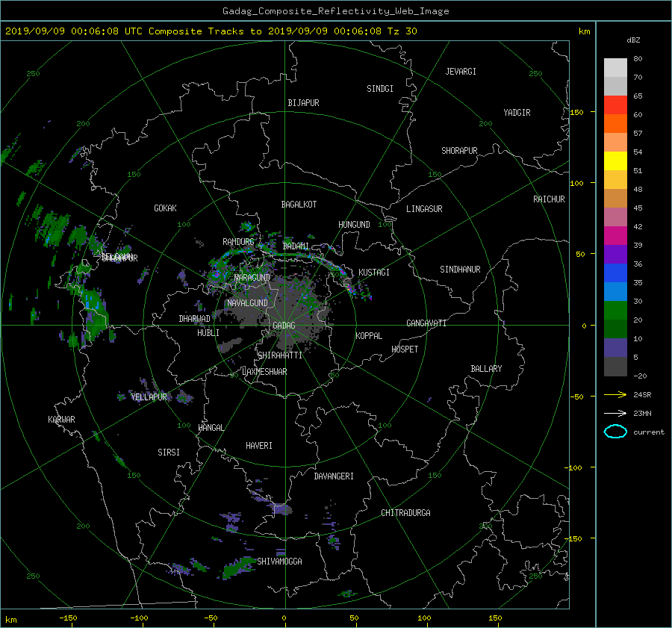
Task: Click the BIJAPUR city label
Action: tap(303, 103)
